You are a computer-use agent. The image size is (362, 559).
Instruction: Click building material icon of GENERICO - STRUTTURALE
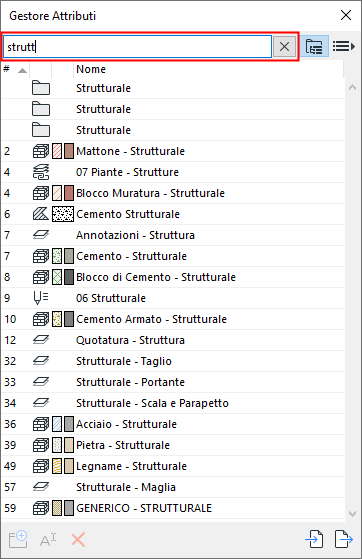tap(41, 508)
